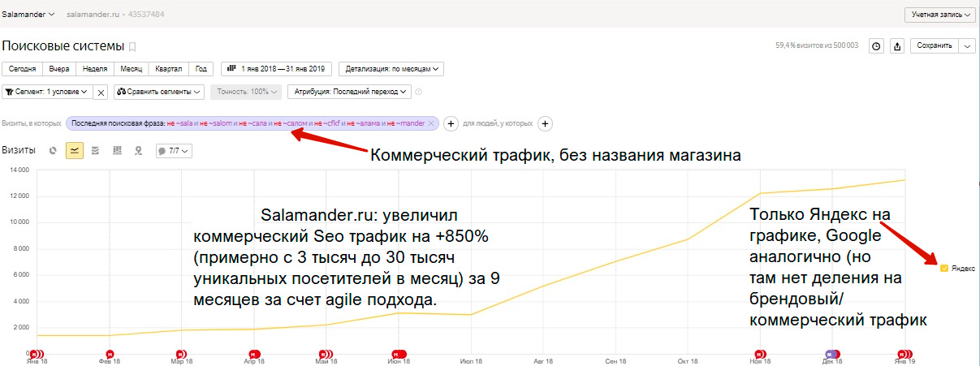Select the Квартал period tab
Screen dimensions: 980x366
coord(168,69)
